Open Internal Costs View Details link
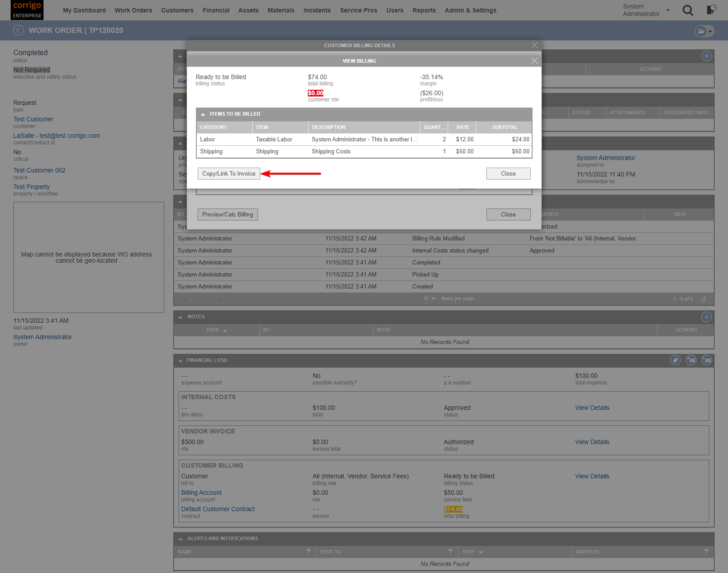 [592, 408]
